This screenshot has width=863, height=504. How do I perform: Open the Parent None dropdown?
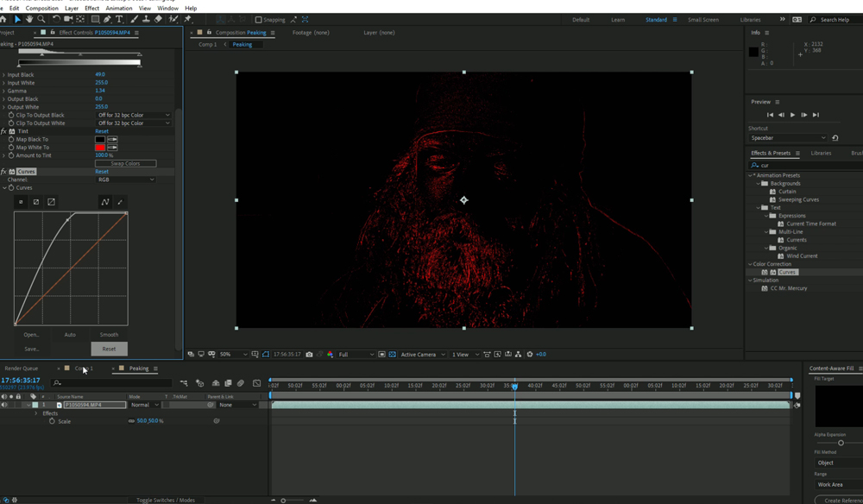pyautogui.click(x=238, y=405)
